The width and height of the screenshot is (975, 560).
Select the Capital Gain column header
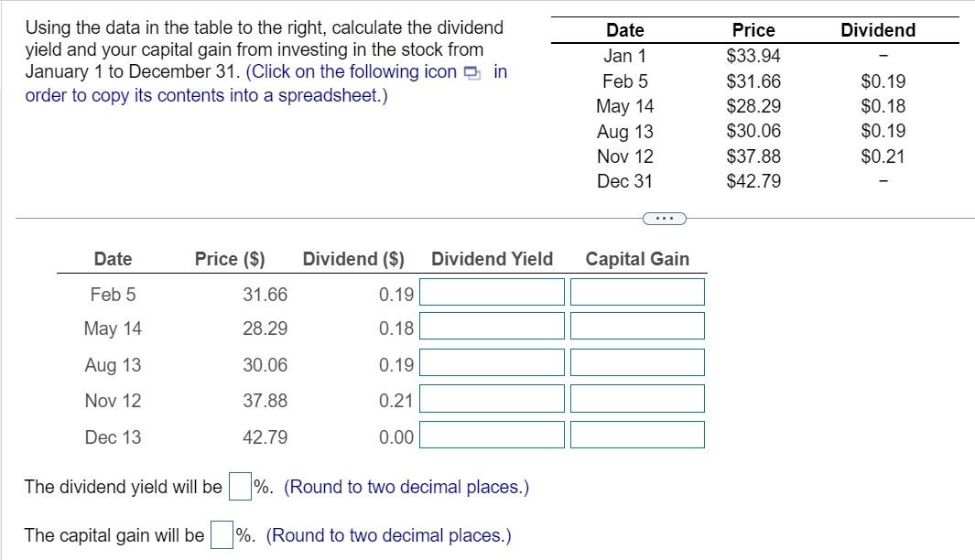636,259
